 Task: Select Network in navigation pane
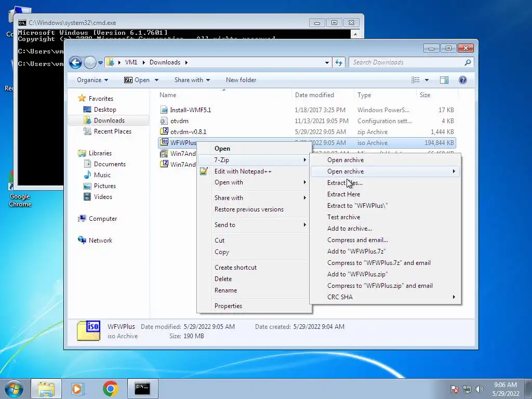point(100,240)
